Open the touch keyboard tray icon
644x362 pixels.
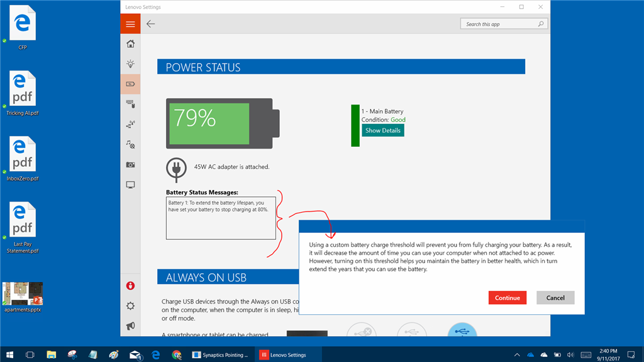(586, 354)
